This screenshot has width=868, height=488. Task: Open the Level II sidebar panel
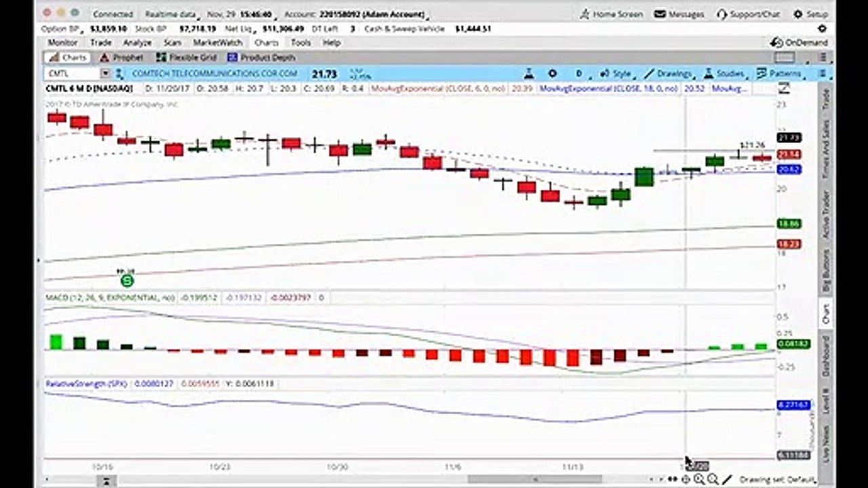click(826, 401)
